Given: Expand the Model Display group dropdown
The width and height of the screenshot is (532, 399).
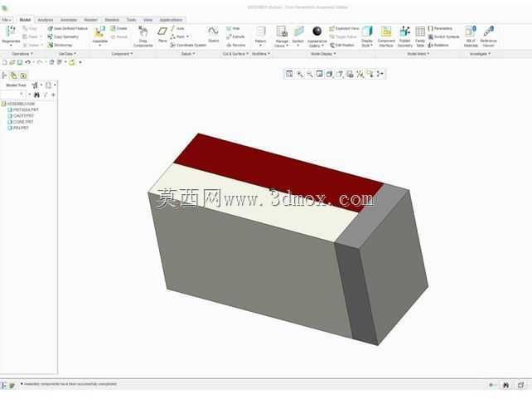Looking at the screenshot, I should point(323,54).
